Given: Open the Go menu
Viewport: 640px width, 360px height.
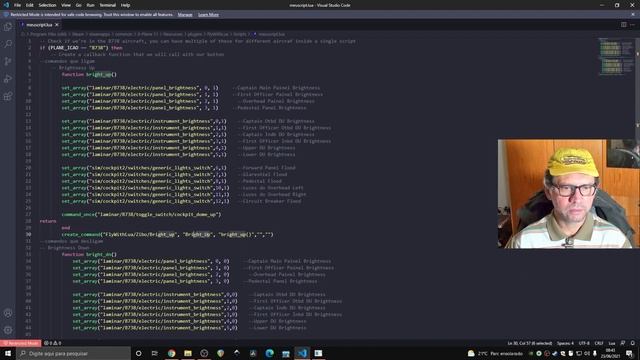Looking at the screenshot, I should (x=78, y=5).
